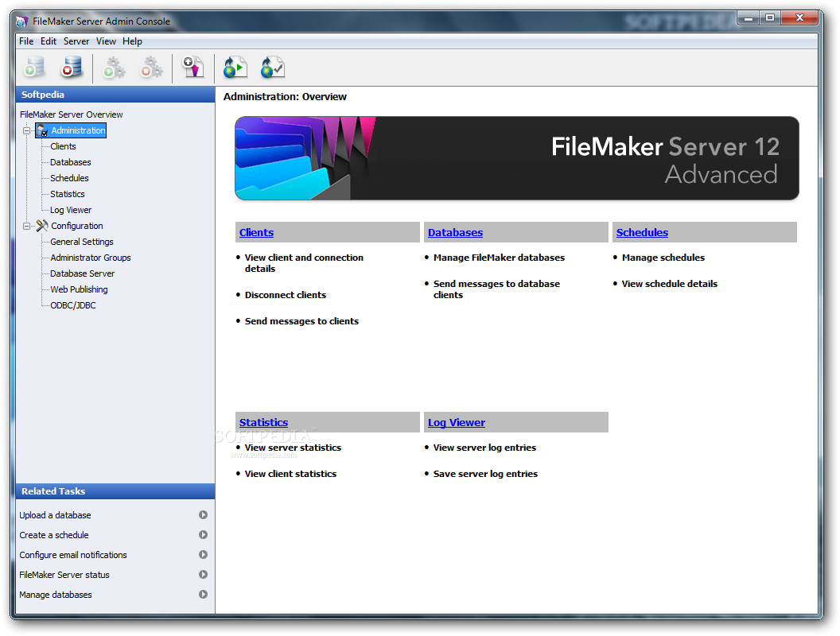The image size is (840, 636).
Task: Click the 'Administration: Overview' heading
Action: (285, 97)
